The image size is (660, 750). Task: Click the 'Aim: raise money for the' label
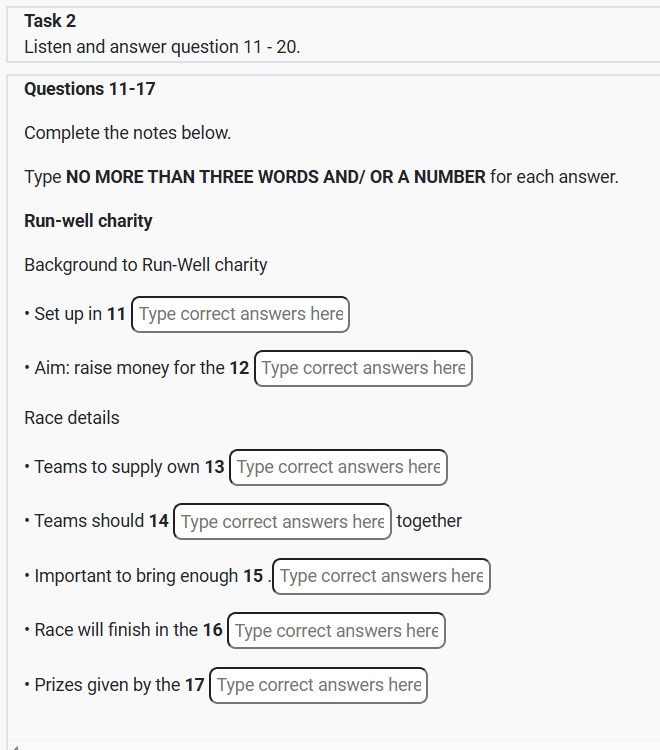tap(129, 368)
